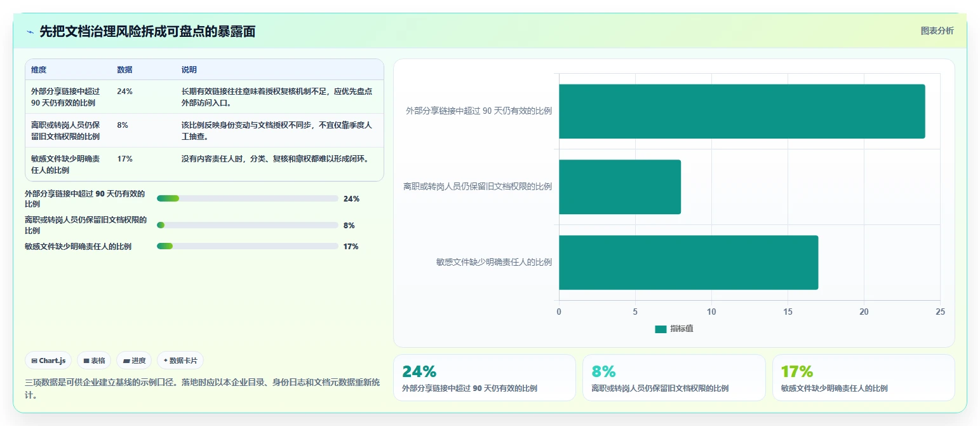The height and width of the screenshot is (426, 980).
Task: Click the description starting 长期有效链接往往
Action: click(277, 97)
